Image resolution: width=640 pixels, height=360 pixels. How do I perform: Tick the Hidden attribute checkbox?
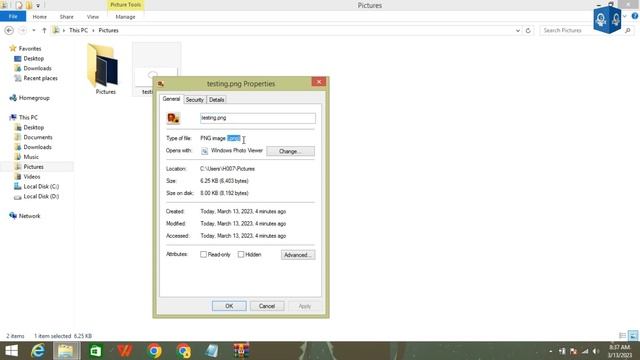point(241,254)
